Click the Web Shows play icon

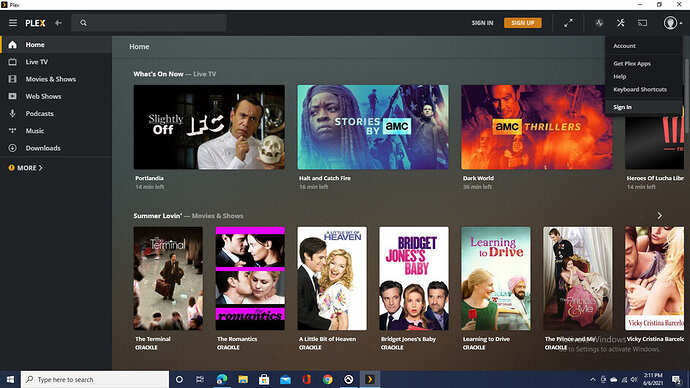[x=12, y=96]
